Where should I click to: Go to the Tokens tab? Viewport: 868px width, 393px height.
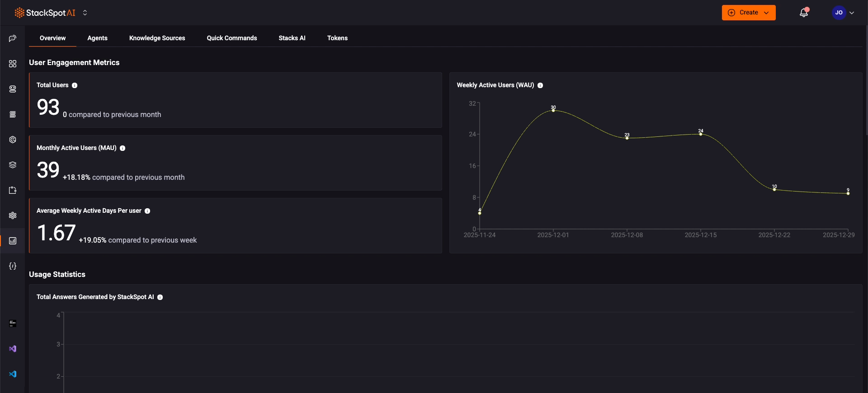click(x=337, y=38)
